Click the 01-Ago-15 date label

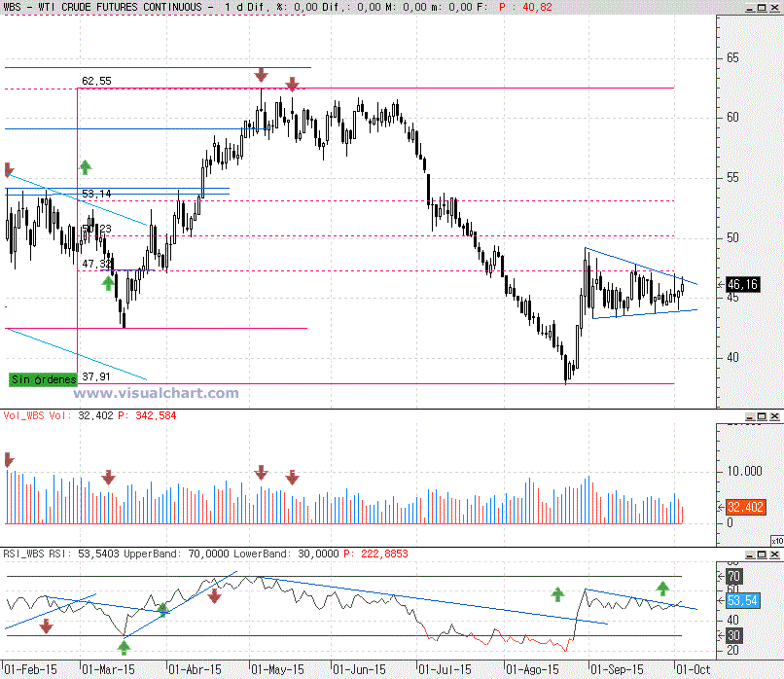pyautogui.click(x=532, y=669)
